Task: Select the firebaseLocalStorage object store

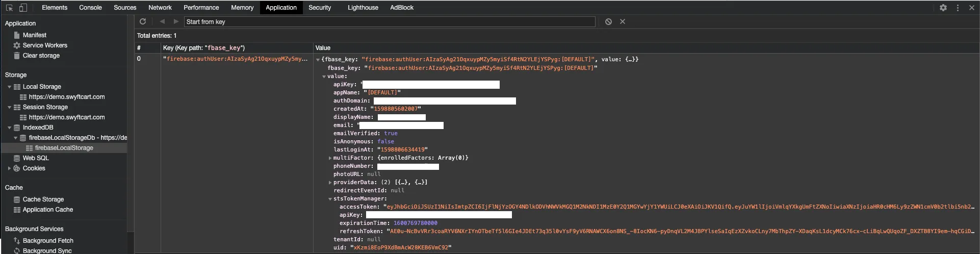Action: point(64,148)
